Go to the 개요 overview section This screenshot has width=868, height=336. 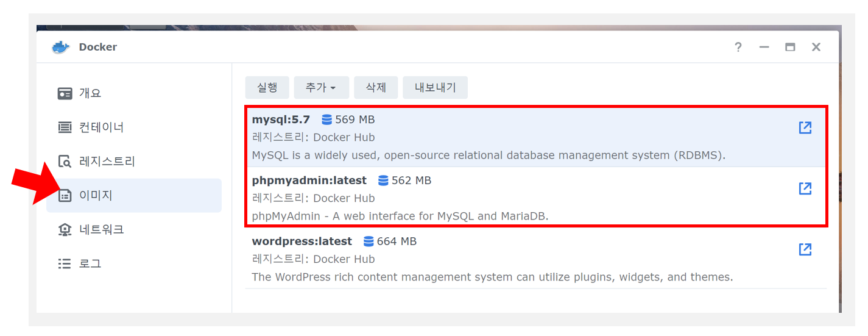tap(134, 93)
